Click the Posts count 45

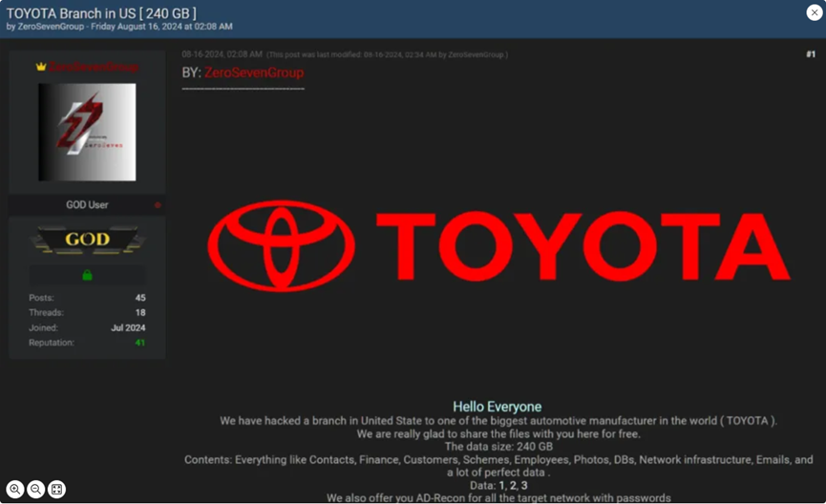[x=140, y=298]
